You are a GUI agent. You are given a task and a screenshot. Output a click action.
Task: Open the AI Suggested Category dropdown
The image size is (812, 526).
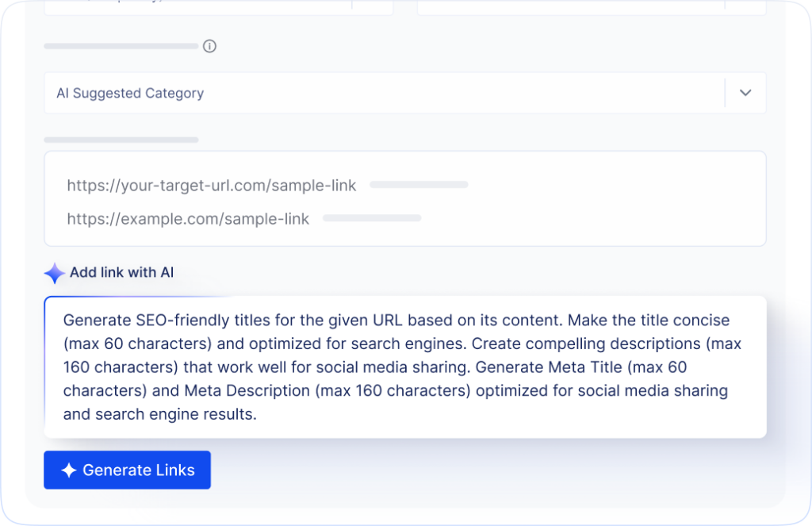pos(405,93)
